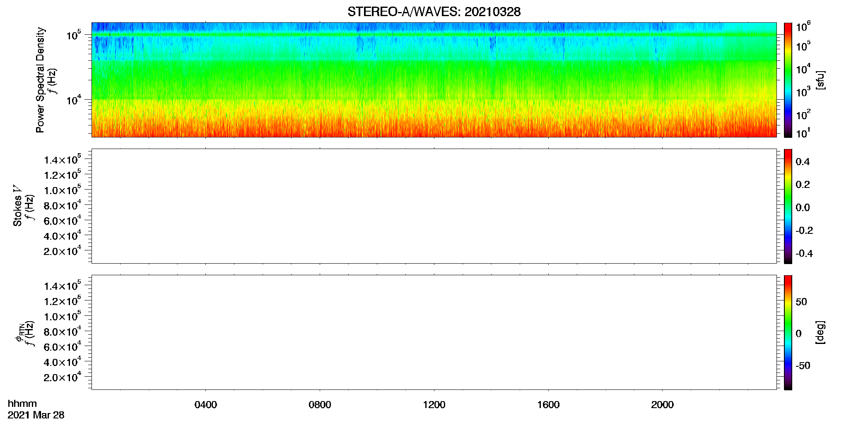
Task: Click the 0800 time axis label
Action: click(320, 405)
